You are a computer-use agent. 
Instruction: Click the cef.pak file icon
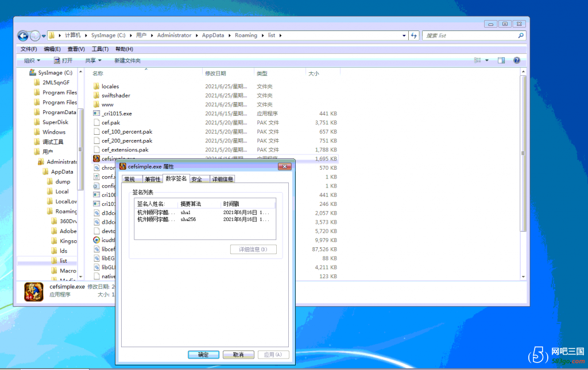pyautogui.click(x=96, y=123)
